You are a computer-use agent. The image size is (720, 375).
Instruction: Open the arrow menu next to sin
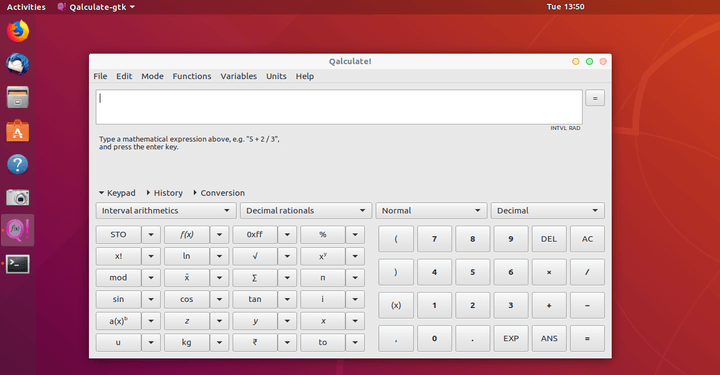151,299
